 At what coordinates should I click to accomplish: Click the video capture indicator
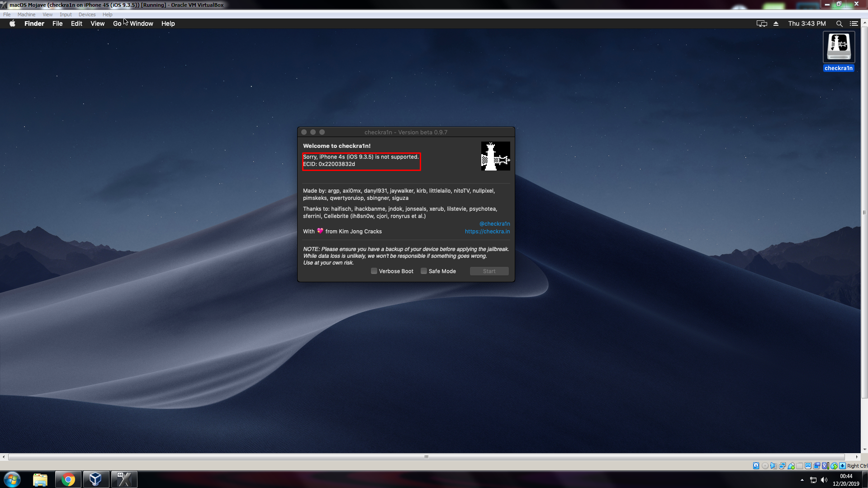816,466
